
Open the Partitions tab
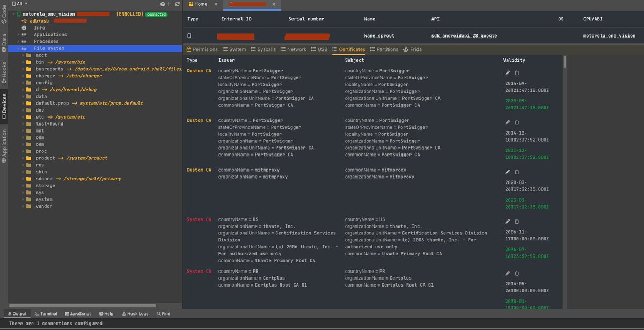click(384, 49)
